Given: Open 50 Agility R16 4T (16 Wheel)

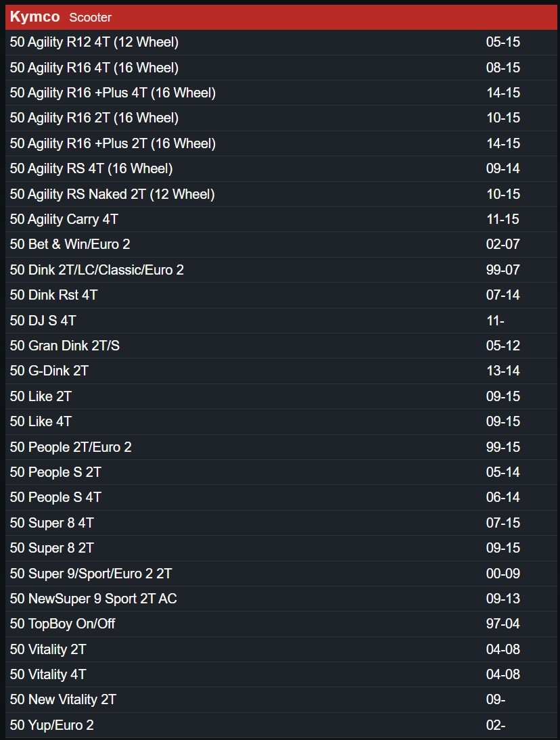Looking at the screenshot, I should click(281, 68).
